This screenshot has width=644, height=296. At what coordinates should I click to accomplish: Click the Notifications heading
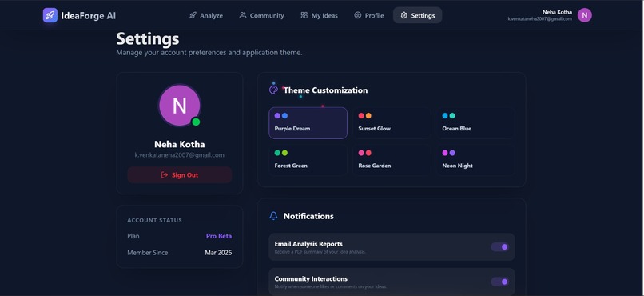click(308, 216)
